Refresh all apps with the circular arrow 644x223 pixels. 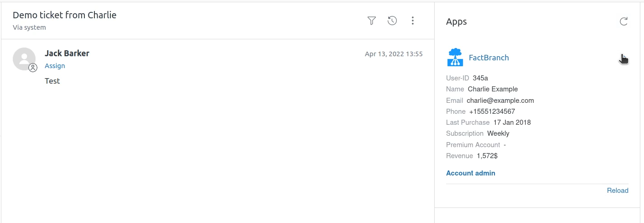point(623,21)
